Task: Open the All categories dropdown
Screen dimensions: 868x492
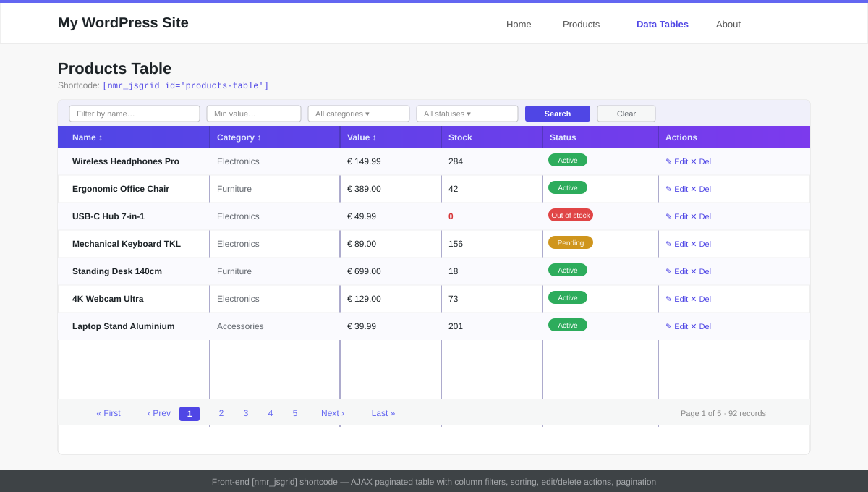Action: [359, 114]
